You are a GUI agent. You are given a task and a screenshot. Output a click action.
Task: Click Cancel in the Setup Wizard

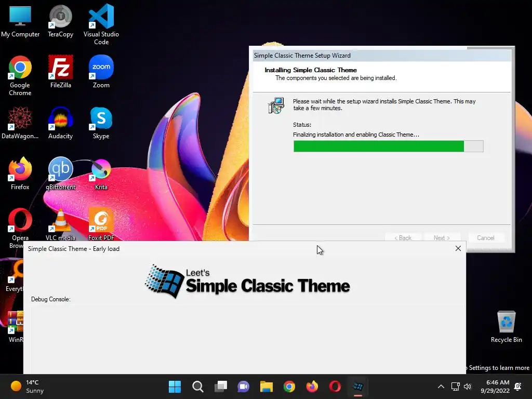coord(486,238)
